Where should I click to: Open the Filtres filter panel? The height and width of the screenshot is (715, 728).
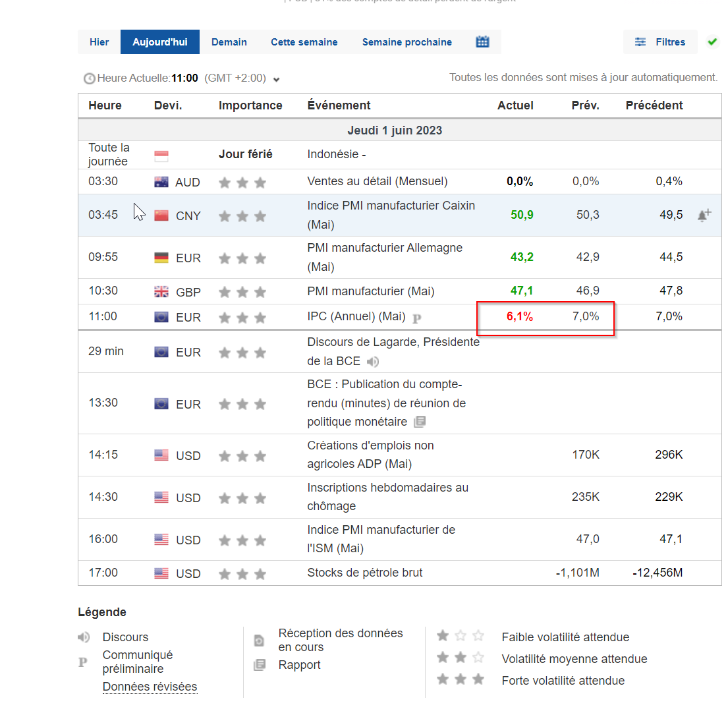click(x=660, y=42)
